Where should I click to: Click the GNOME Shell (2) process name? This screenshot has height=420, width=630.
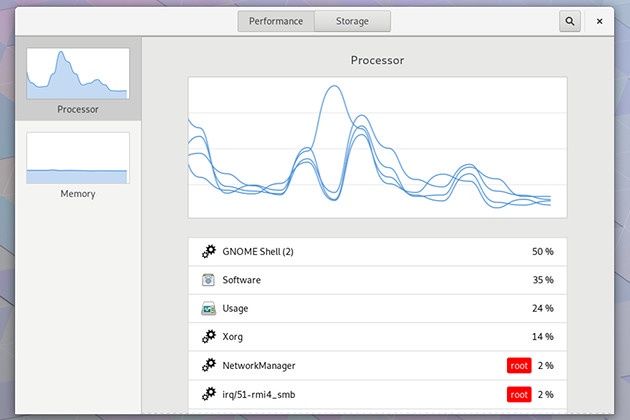pos(258,252)
